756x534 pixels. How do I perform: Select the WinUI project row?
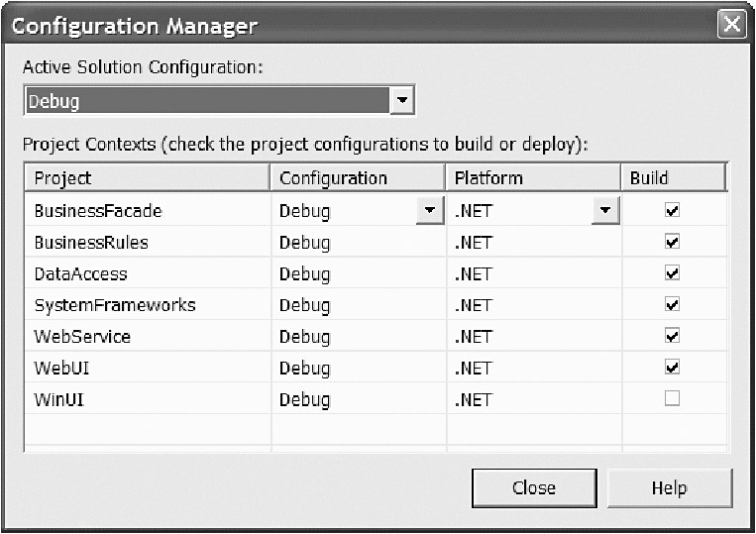point(57,400)
